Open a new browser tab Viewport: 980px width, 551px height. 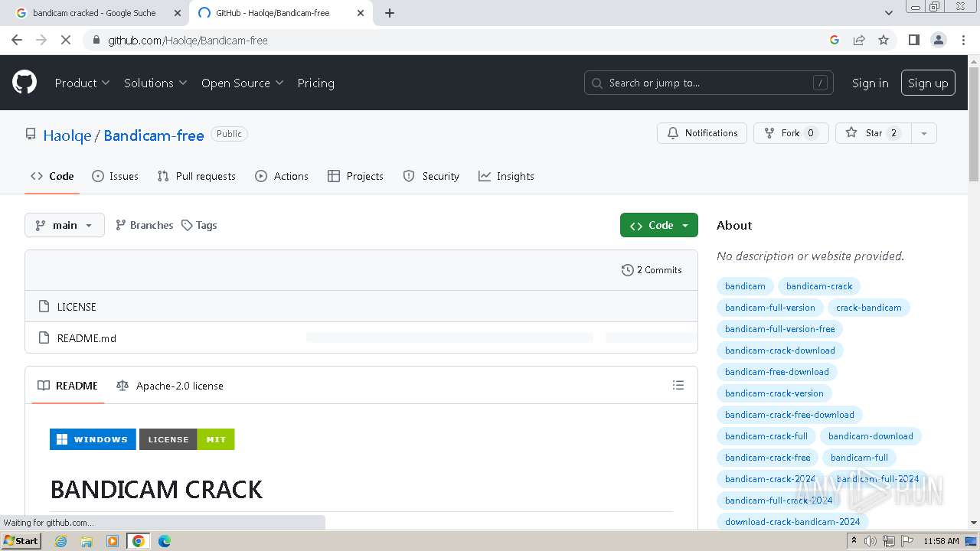point(390,13)
